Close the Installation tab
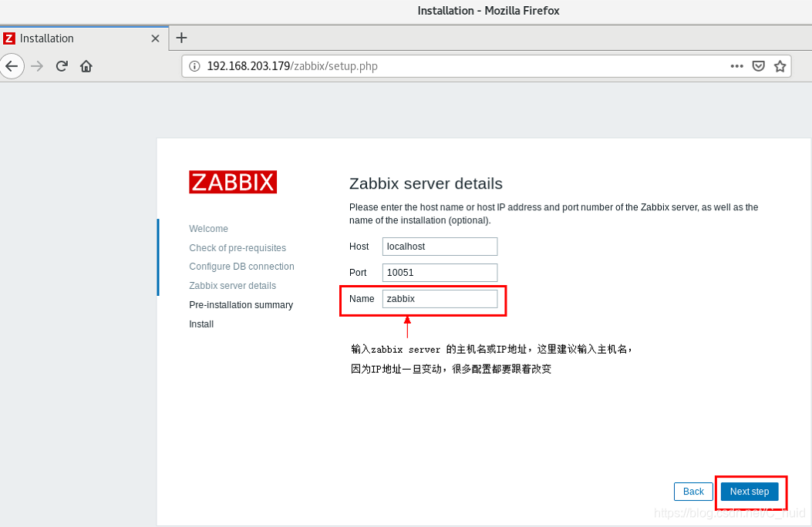 coord(155,39)
